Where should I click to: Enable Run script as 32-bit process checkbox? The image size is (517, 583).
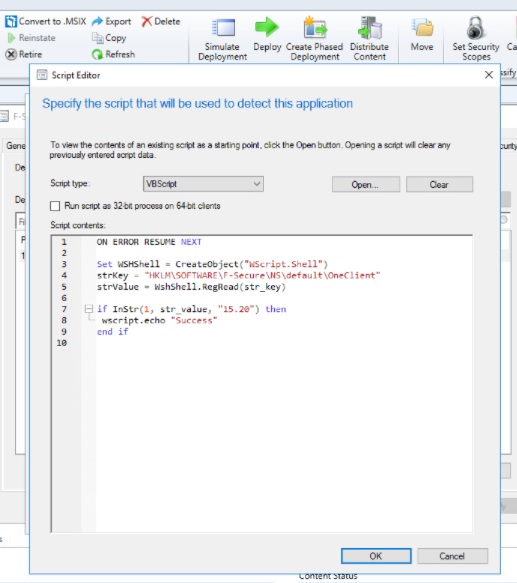click(x=55, y=206)
